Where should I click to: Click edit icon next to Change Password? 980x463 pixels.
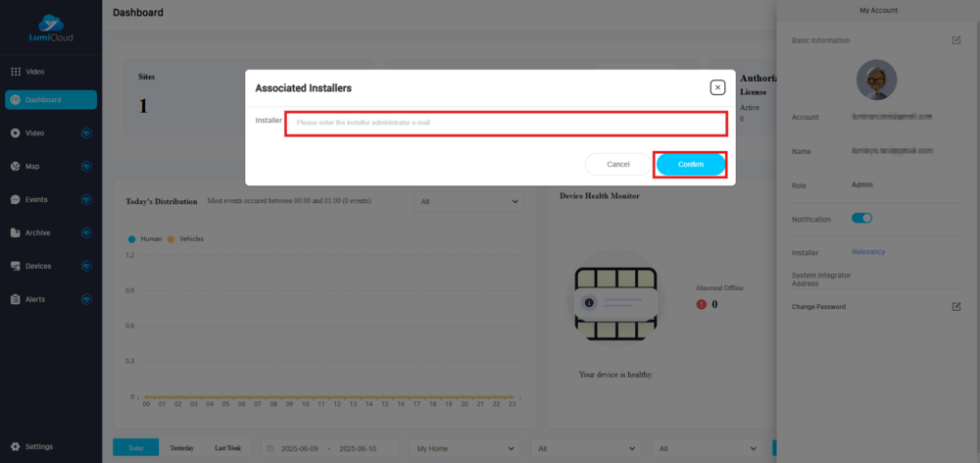(956, 307)
